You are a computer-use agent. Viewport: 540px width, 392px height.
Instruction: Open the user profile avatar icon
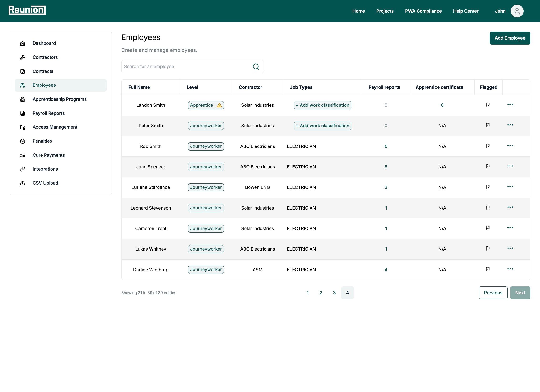(x=517, y=11)
